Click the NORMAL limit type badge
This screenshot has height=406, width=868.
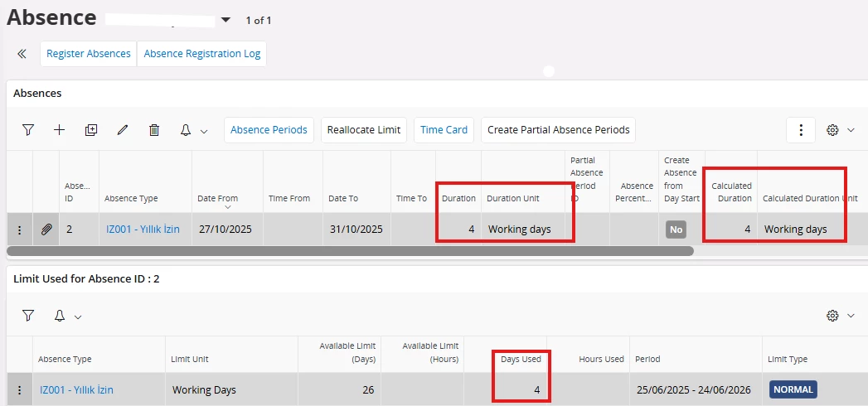tap(793, 389)
